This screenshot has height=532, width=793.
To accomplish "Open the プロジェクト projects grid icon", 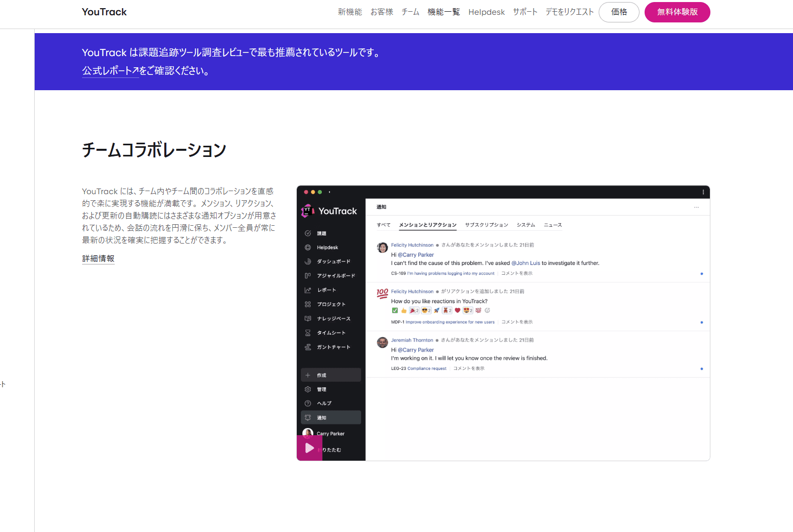I will coord(308,304).
